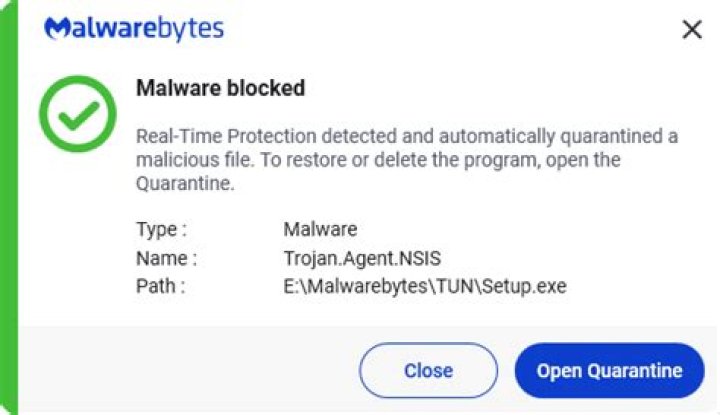Click the 'bytes' part of the logo
The image size is (720, 415).
pos(191,29)
